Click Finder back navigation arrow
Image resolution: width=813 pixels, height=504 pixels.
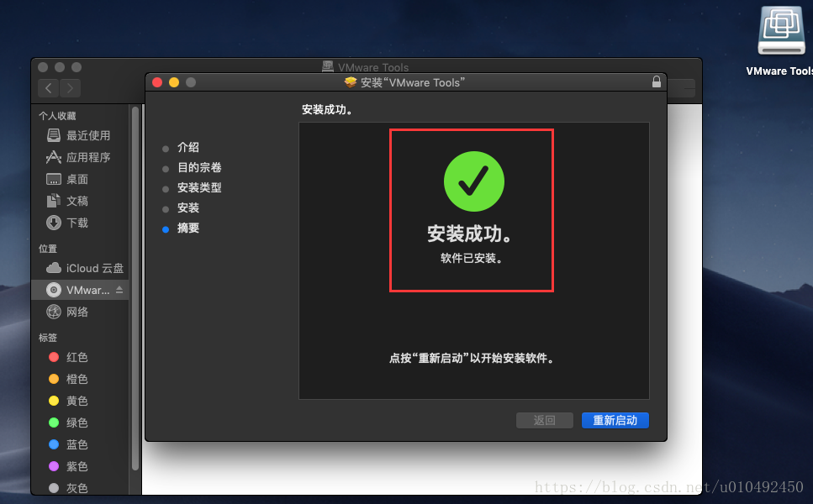coord(48,88)
